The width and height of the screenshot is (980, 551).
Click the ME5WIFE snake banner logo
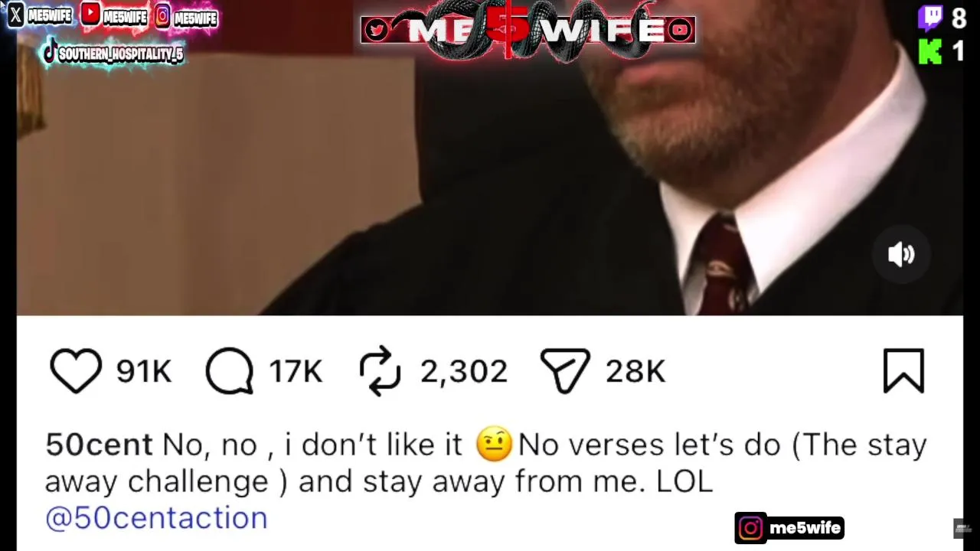[x=528, y=30]
